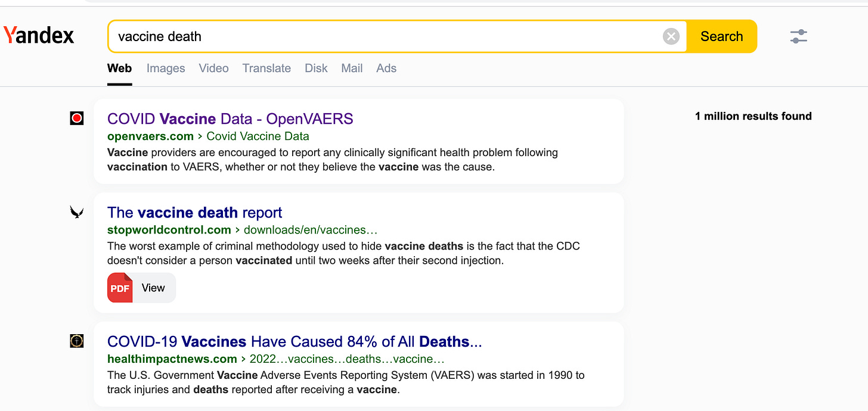Open the Disk tab

pyautogui.click(x=316, y=68)
